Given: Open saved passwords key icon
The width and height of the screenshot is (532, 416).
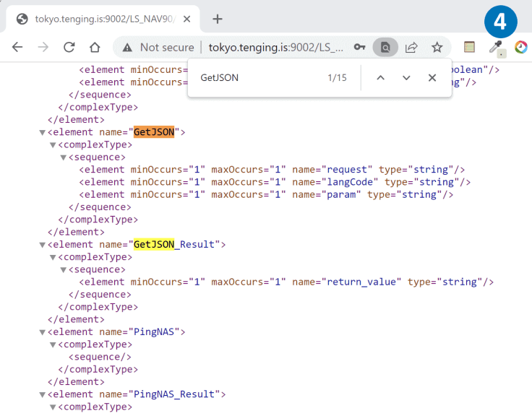Looking at the screenshot, I should click(359, 47).
